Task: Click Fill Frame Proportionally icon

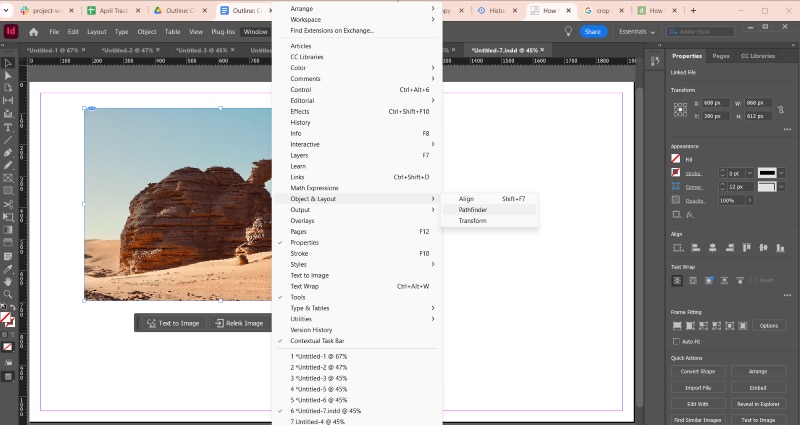Action: [x=677, y=326]
